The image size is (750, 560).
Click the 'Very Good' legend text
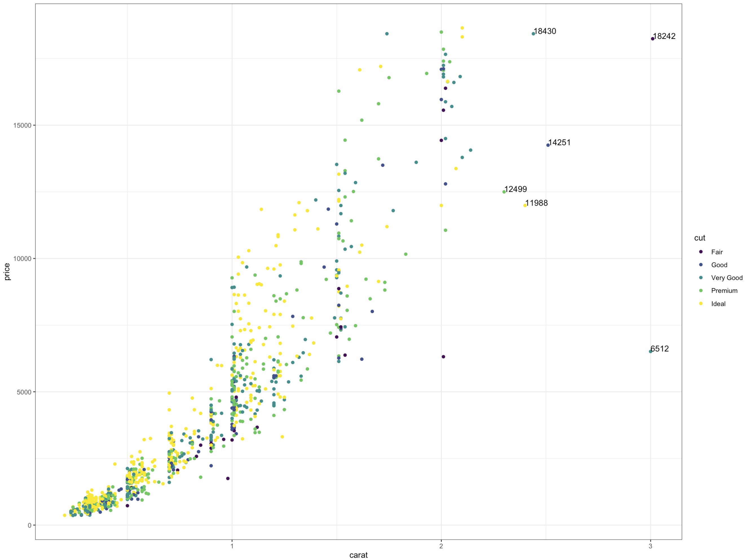[727, 278]
